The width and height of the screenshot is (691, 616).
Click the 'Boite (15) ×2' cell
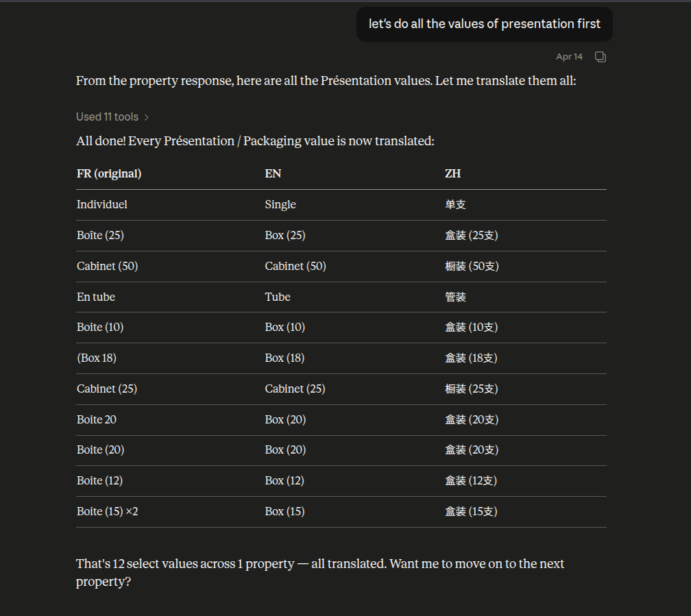pos(108,512)
